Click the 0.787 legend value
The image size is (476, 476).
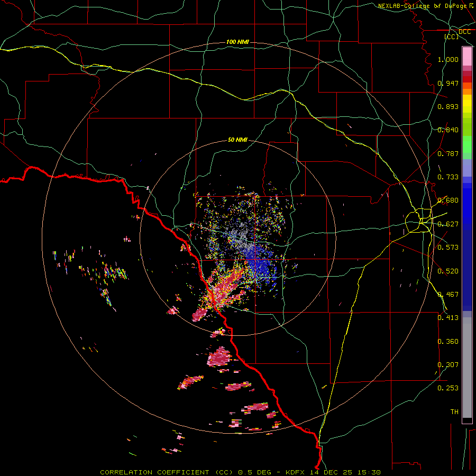(x=448, y=153)
